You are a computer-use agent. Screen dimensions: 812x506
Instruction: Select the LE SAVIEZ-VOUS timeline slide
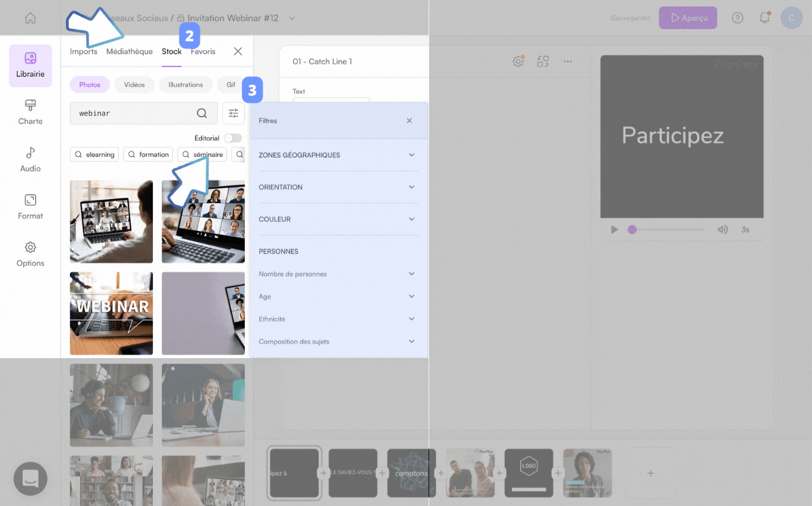(x=353, y=473)
